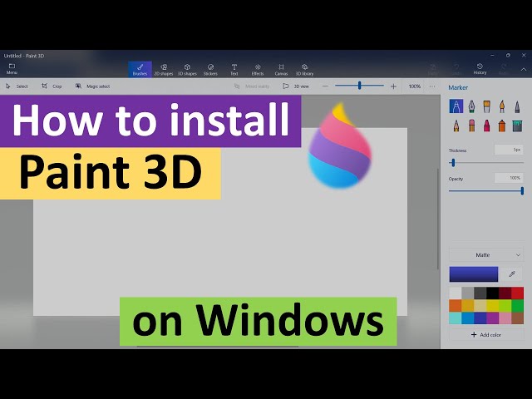Pick the pink color swatch
This screenshot has width=532, height=399.
tap(505, 318)
